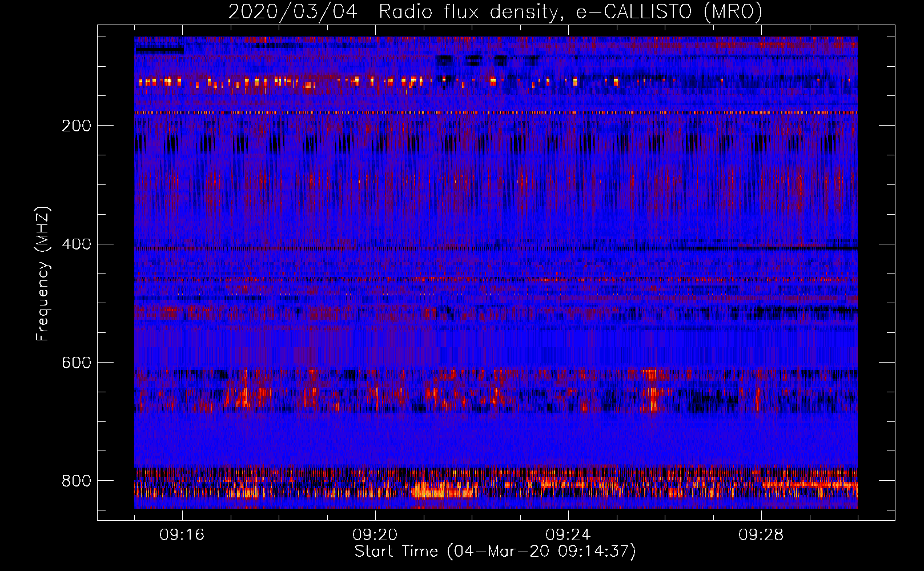The width and height of the screenshot is (924, 571).
Task: Select the 400 frequency tick label
Action: point(77,244)
